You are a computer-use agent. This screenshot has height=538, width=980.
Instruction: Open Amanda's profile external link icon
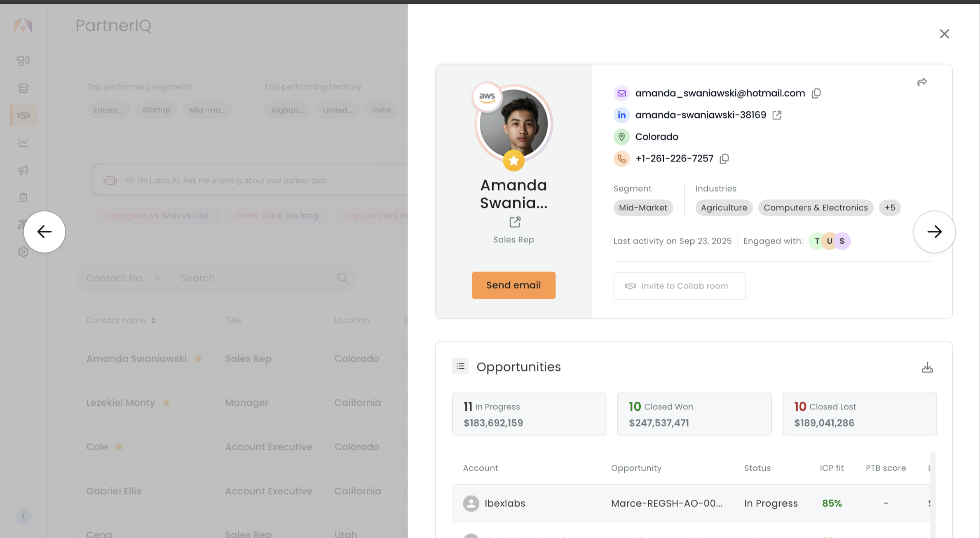point(515,222)
